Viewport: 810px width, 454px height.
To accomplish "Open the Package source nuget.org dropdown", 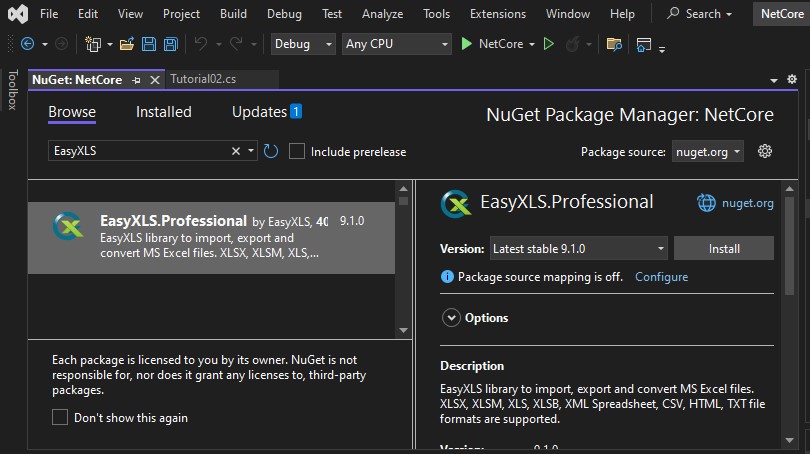I will (708, 152).
